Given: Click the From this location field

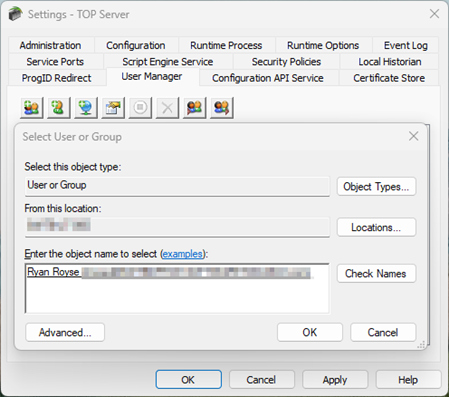Looking at the screenshot, I should coord(177,227).
